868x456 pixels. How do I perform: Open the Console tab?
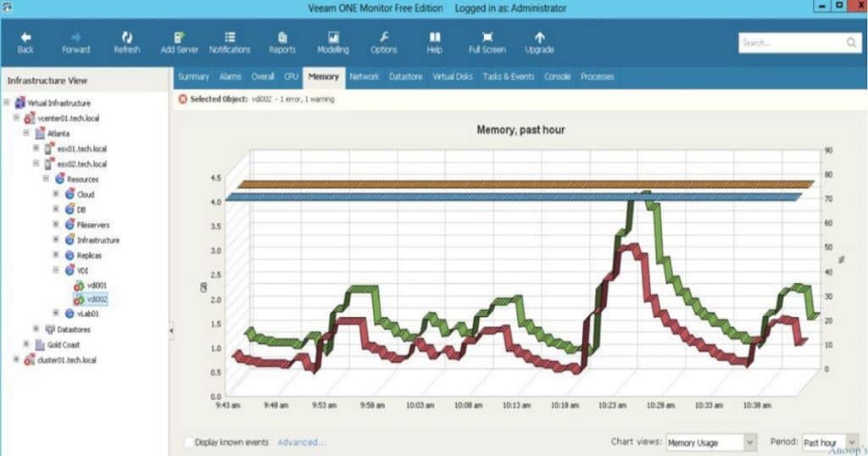[558, 77]
